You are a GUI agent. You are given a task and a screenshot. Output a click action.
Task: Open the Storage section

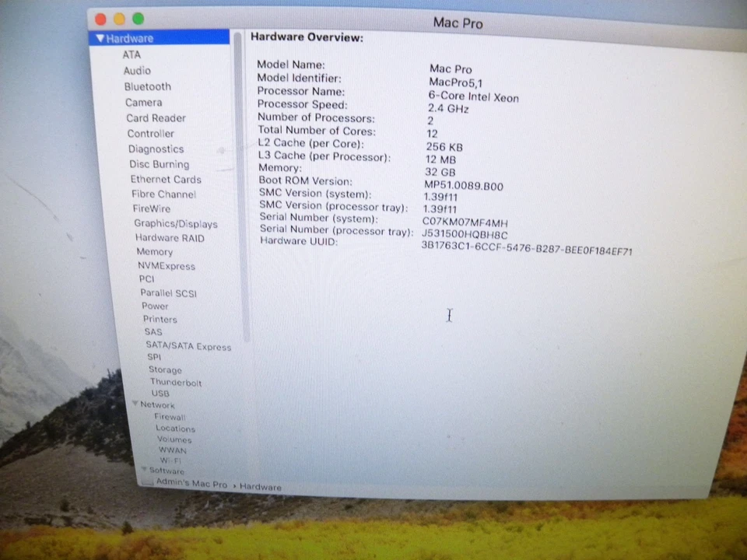pos(164,369)
